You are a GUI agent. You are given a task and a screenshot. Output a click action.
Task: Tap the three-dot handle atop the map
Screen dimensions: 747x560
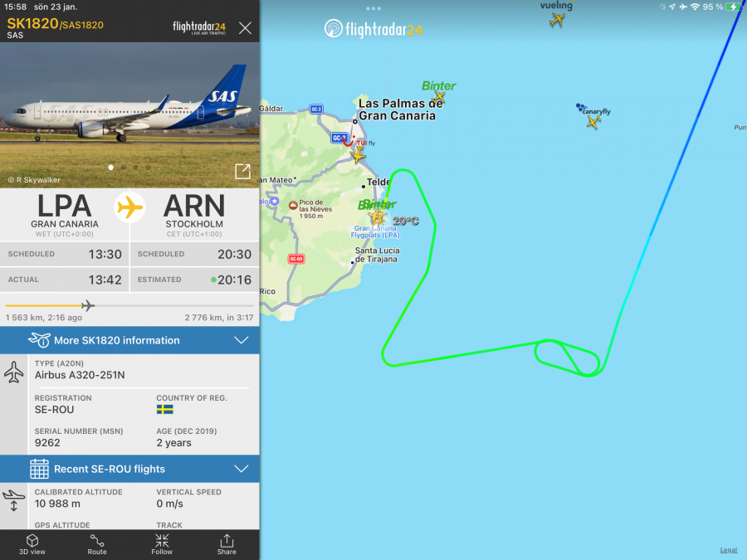pos(373,8)
